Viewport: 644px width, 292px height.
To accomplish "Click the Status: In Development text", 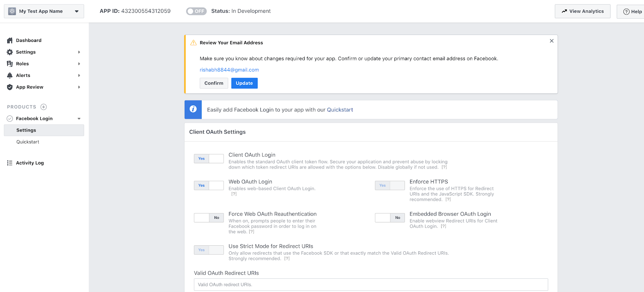I will (x=241, y=11).
